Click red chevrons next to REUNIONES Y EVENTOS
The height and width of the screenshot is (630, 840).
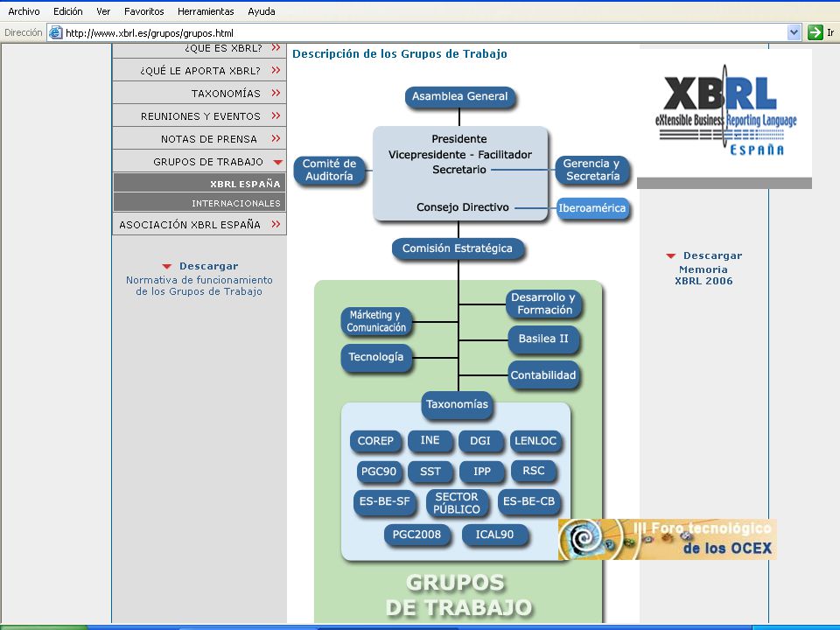tap(276, 115)
